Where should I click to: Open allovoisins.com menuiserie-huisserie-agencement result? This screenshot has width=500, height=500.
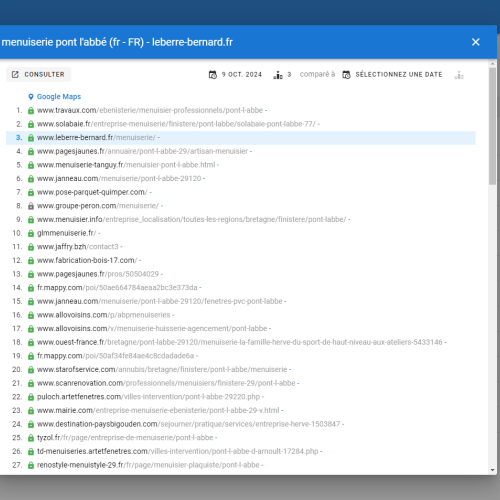[152, 329]
